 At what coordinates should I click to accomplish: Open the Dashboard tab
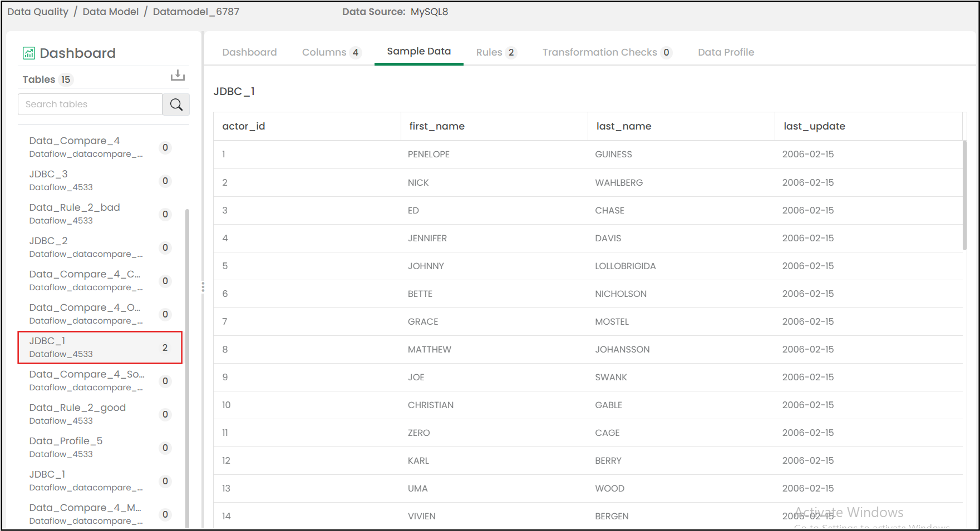click(249, 52)
